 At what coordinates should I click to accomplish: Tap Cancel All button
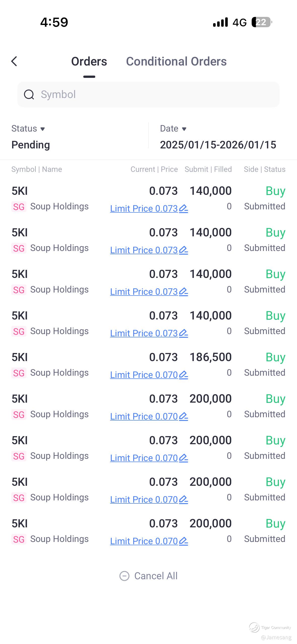[x=149, y=576]
